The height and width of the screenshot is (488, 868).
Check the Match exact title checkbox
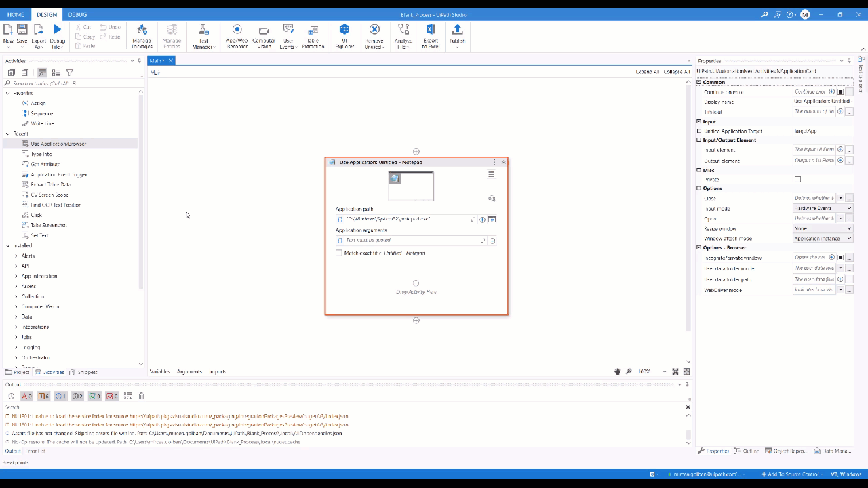pyautogui.click(x=339, y=253)
